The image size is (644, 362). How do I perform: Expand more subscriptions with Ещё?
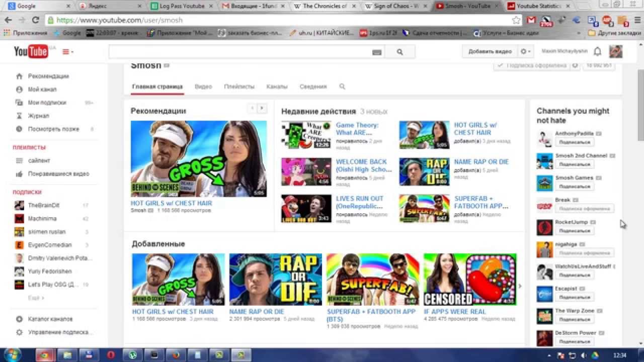point(36,298)
